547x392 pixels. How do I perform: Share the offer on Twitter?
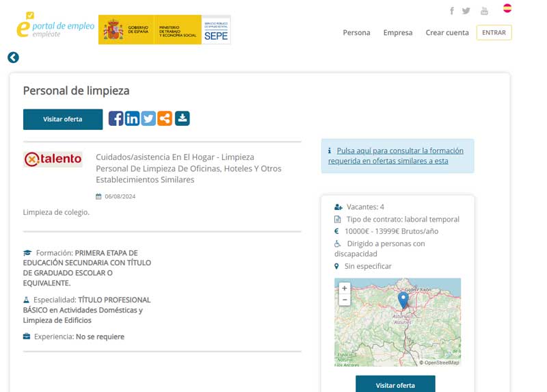(x=148, y=118)
